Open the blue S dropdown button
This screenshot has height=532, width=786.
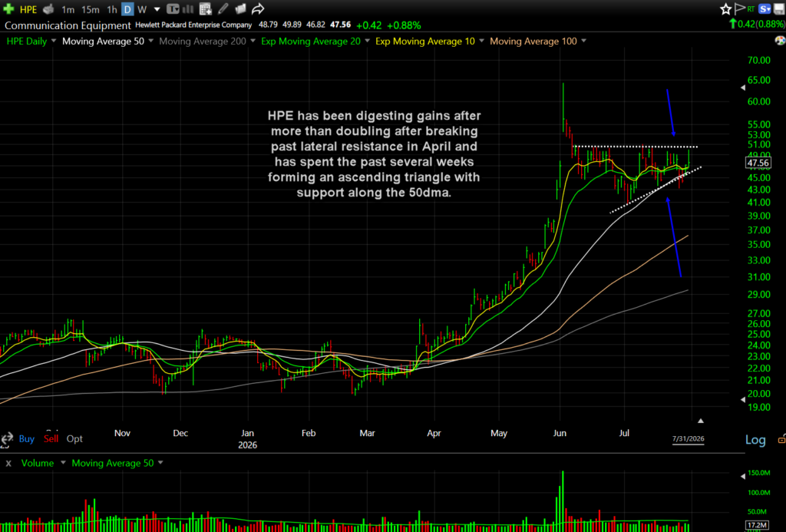[x=765, y=9]
